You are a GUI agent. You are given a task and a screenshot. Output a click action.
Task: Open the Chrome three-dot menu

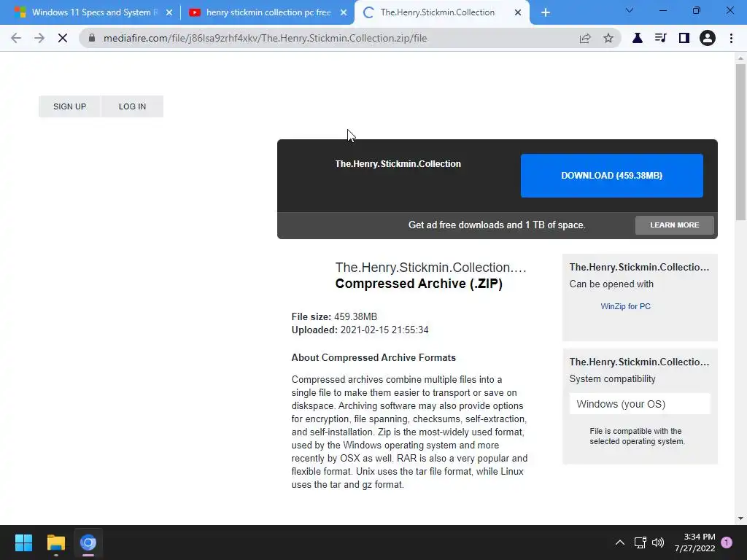coord(731,38)
